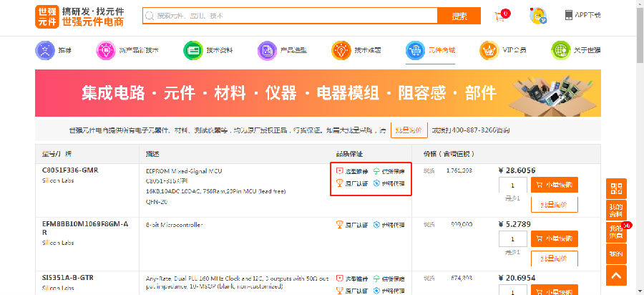Click the orange 搜索 button
This screenshot has width=644, height=295.
pyautogui.click(x=459, y=16)
